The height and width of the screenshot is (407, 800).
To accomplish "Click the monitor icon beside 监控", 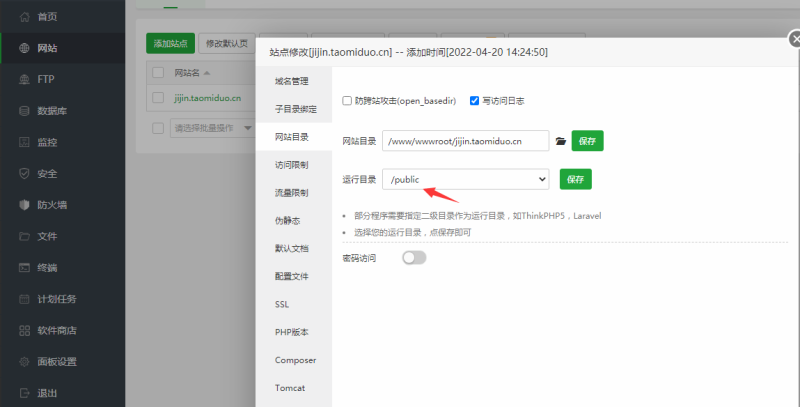I will click(24, 142).
